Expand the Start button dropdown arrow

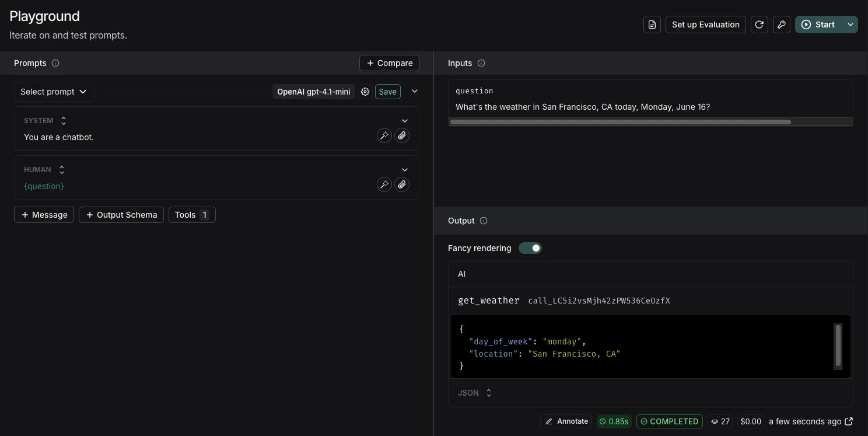850,25
